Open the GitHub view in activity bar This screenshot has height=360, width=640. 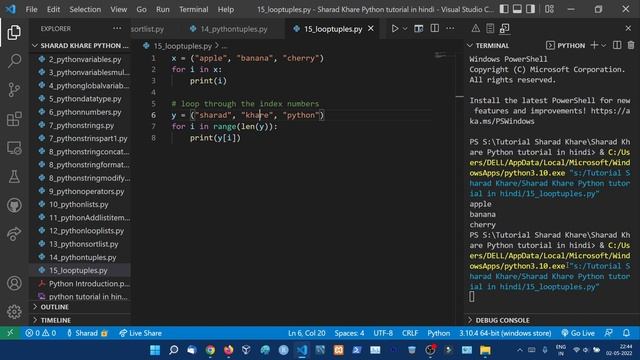(x=14, y=205)
